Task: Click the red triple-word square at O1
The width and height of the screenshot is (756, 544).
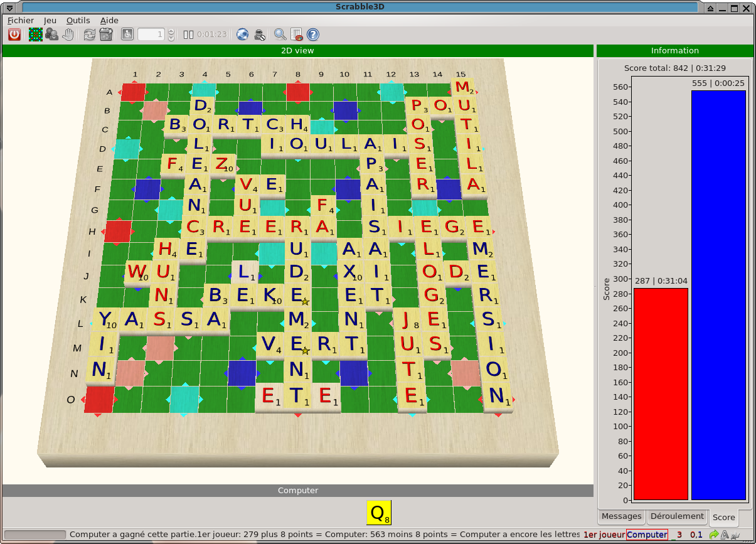Action: pos(99,400)
